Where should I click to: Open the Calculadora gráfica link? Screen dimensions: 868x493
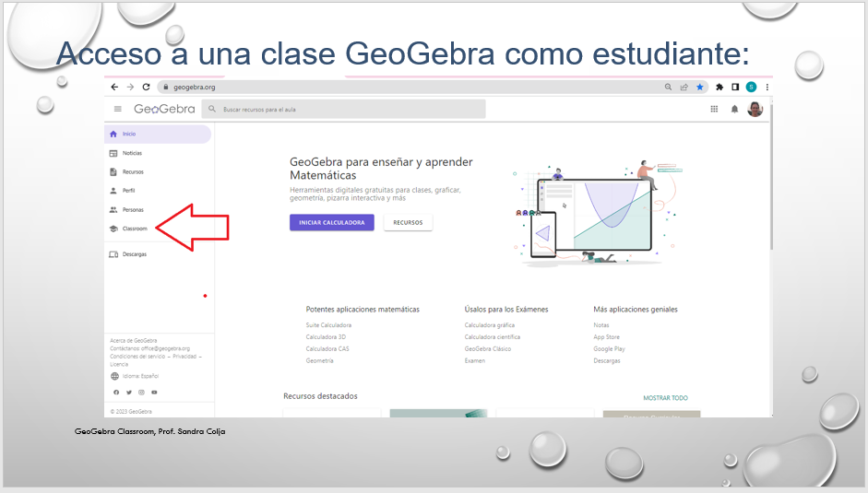coord(490,325)
